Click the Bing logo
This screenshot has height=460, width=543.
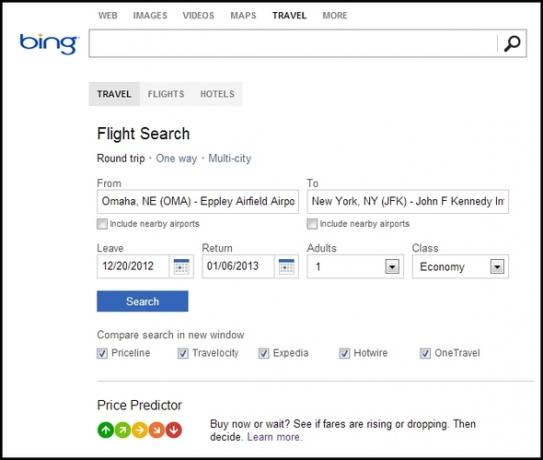pos(49,44)
